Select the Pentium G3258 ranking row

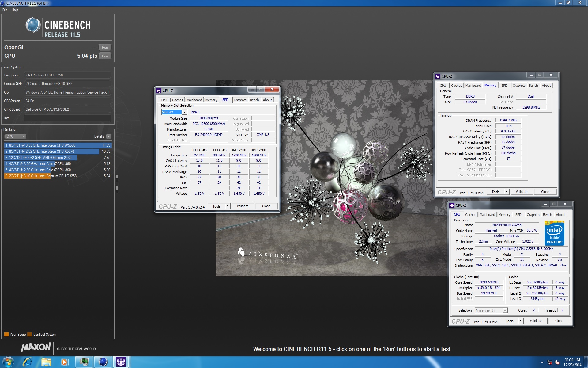[58, 176]
